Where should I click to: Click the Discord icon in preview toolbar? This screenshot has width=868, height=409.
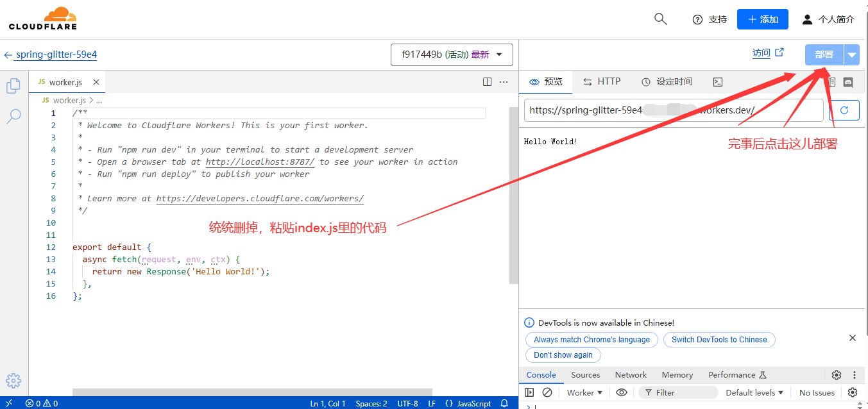(847, 82)
